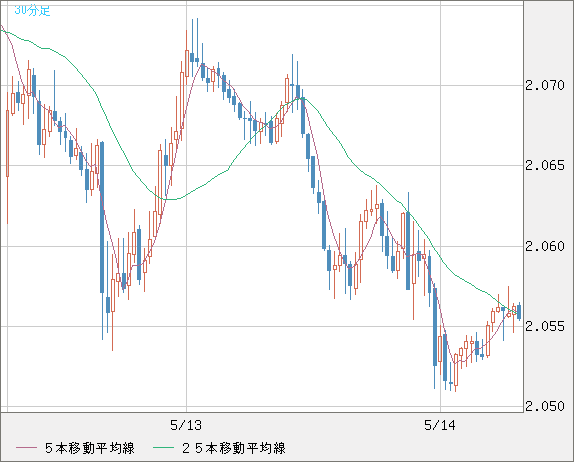574x462 pixels.
Task: Click the 5/13 date label
Action: click(x=186, y=425)
